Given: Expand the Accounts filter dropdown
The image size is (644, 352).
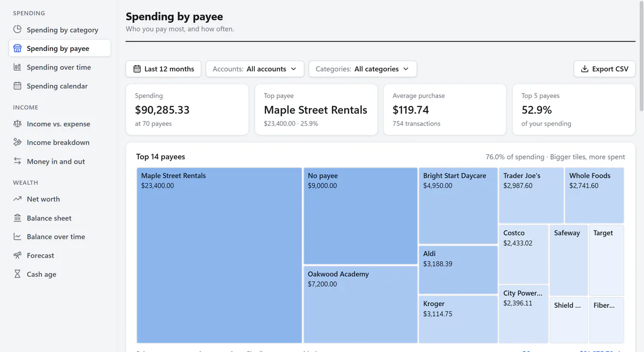Looking at the screenshot, I should [x=255, y=69].
